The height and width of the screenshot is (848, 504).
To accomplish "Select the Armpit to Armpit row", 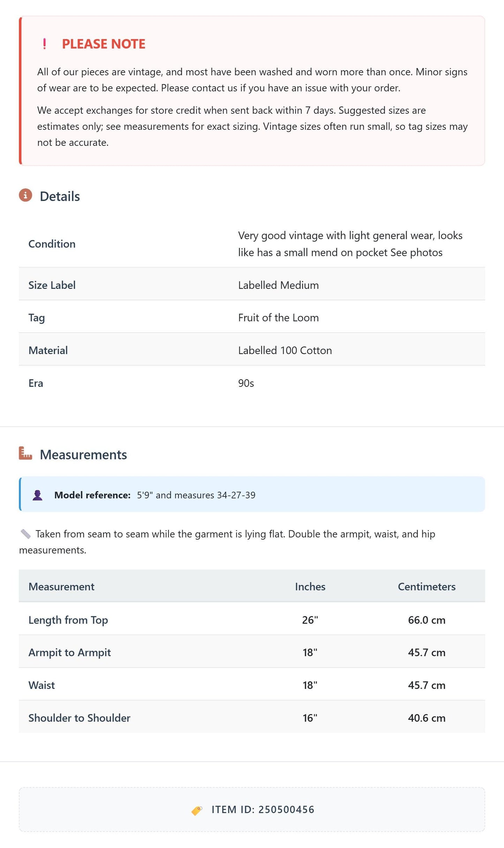I will click(x=252, y=652).
